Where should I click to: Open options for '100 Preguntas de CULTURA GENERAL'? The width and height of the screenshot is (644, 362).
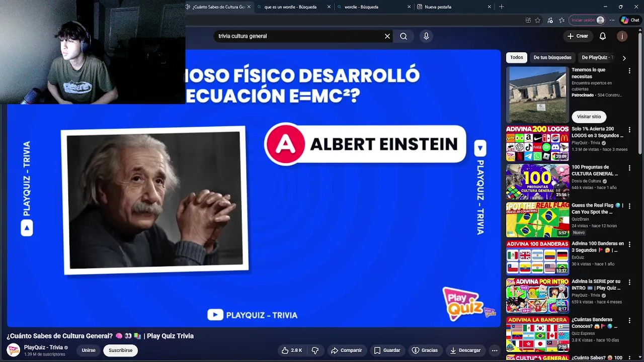(629, 168)
